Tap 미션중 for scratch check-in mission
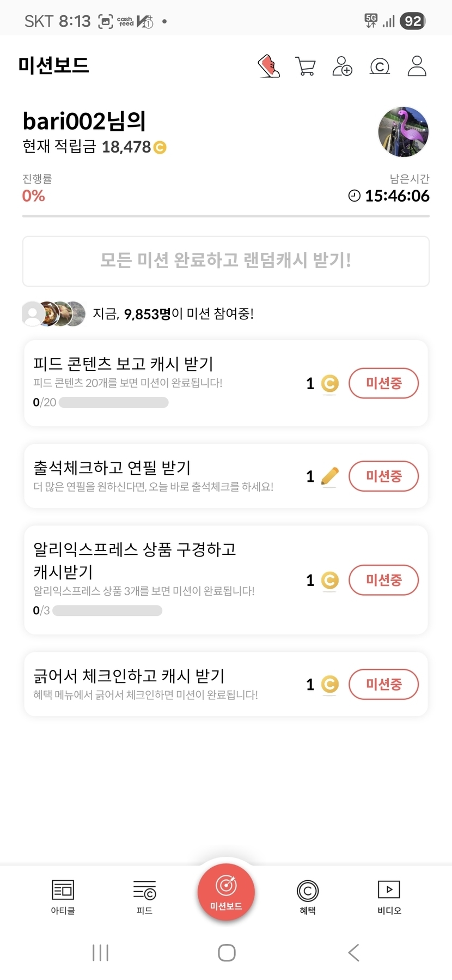This screenshot has width=452, height=980. tap(383, 684)
